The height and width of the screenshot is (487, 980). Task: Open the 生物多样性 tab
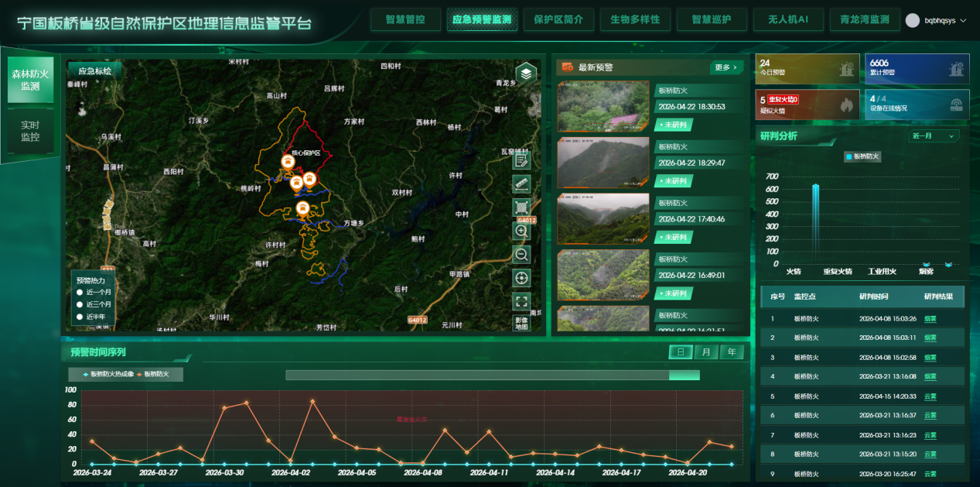click(634, 19)
